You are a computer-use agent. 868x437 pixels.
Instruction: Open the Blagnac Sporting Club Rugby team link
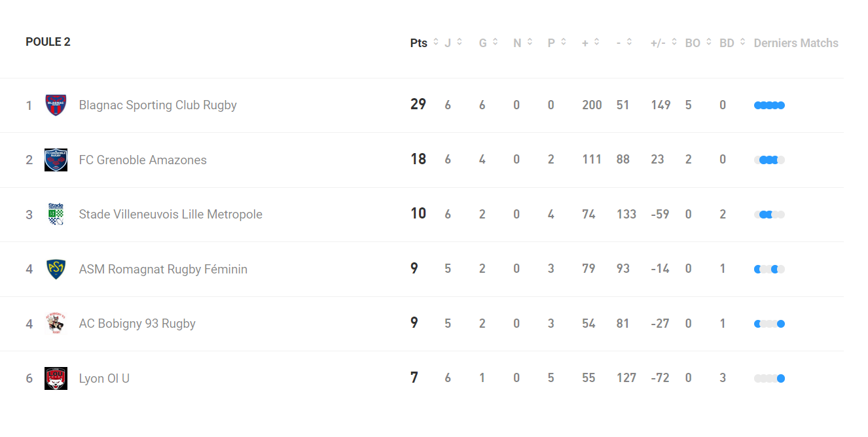(x=158, y=105)
